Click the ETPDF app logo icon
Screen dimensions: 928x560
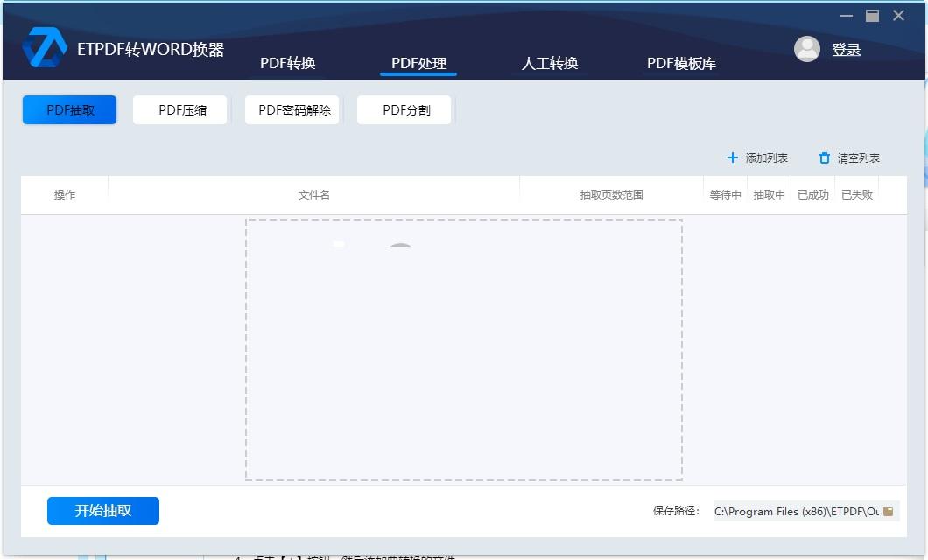45,48
